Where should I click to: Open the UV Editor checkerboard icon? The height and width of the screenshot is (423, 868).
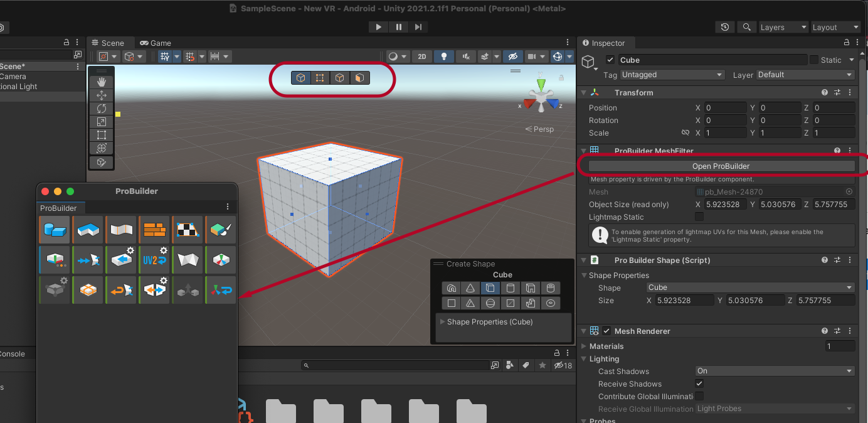pyautogui.click(x=188, y=229)
